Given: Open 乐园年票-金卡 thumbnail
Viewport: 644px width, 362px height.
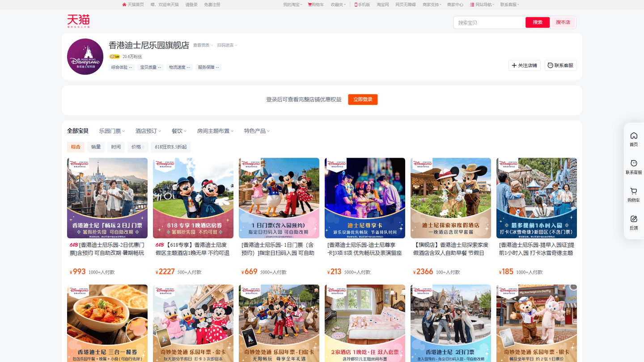Looking at the screenshot, I should point(193,323).
